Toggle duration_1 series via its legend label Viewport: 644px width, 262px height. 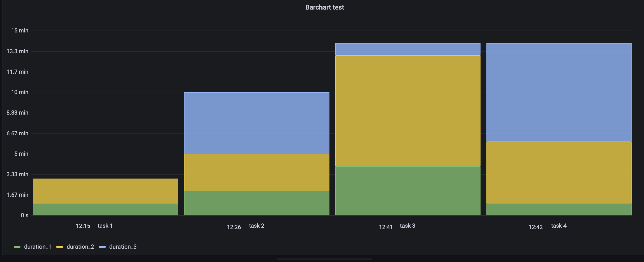coord(37,247)
